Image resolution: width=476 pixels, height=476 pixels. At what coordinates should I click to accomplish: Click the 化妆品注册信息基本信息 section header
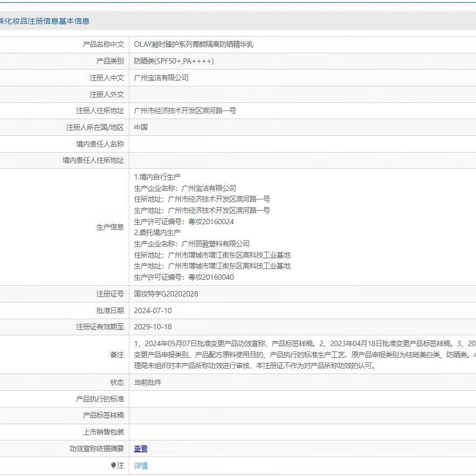click(45, 21)
